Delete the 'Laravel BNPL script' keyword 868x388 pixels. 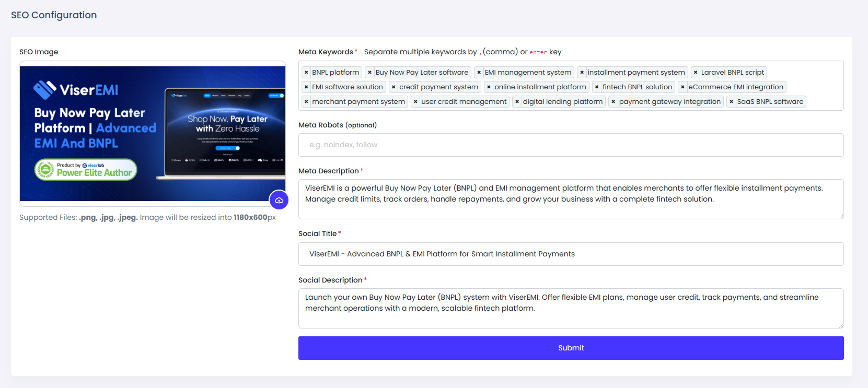coord(695,73)
